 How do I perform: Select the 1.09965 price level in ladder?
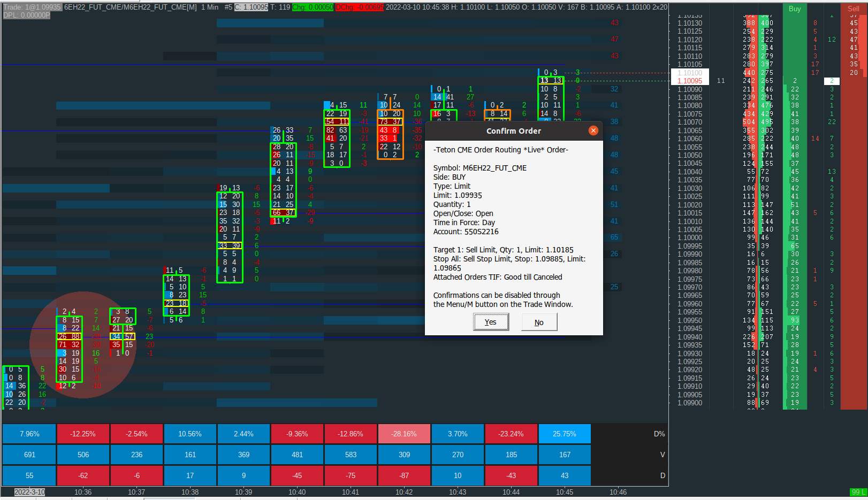(690, 295)
